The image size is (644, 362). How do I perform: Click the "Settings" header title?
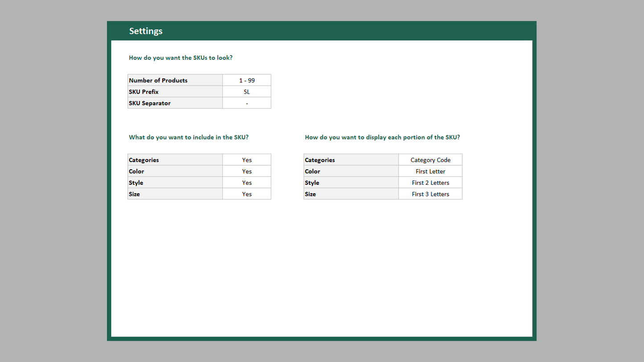tap(146, 31)
